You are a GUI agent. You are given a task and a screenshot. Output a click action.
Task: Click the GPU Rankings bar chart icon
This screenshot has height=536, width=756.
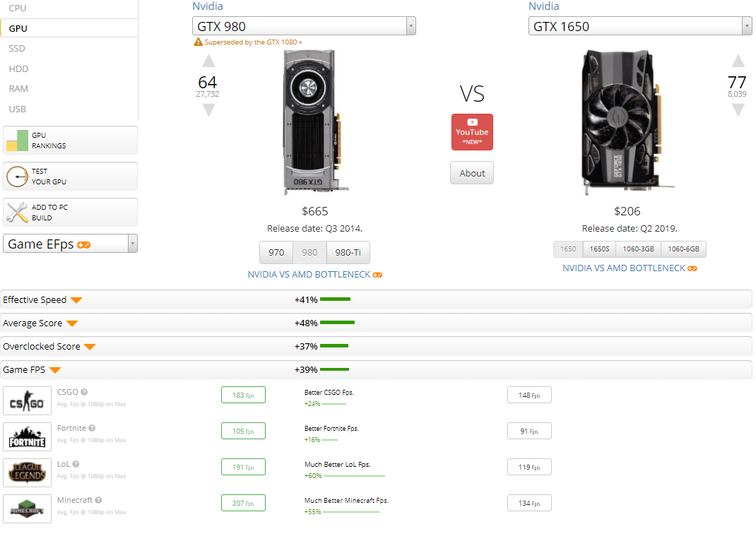coord(17,141)
